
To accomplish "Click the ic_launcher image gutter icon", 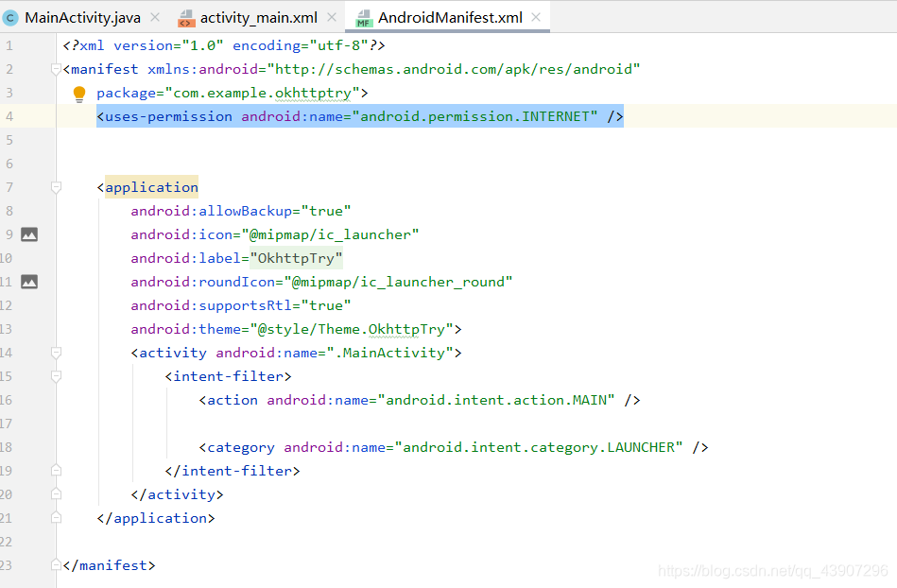I will point(29,234).
